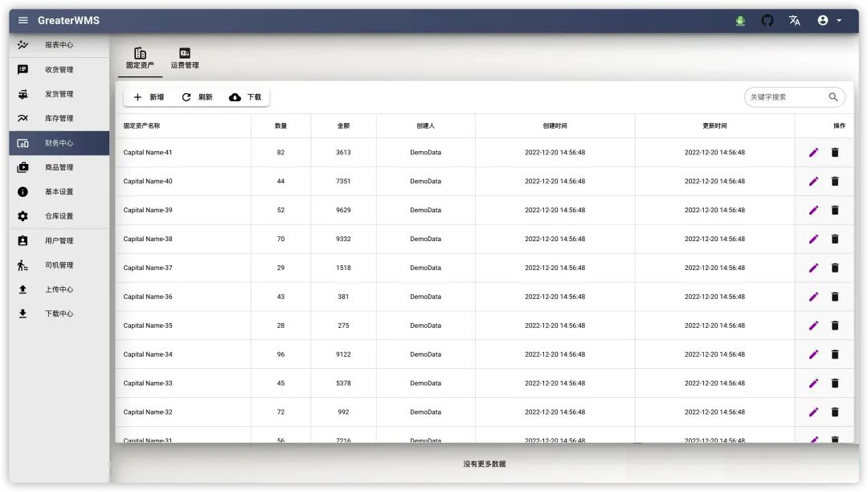Click the search magnifier icon

pyautogui.click(x=833, y=96)
